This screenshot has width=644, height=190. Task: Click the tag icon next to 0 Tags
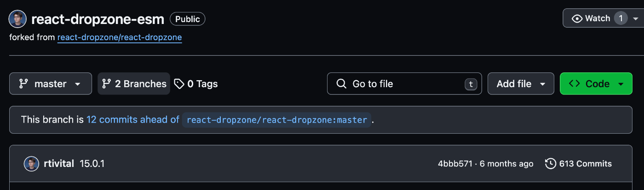[179, 84]
